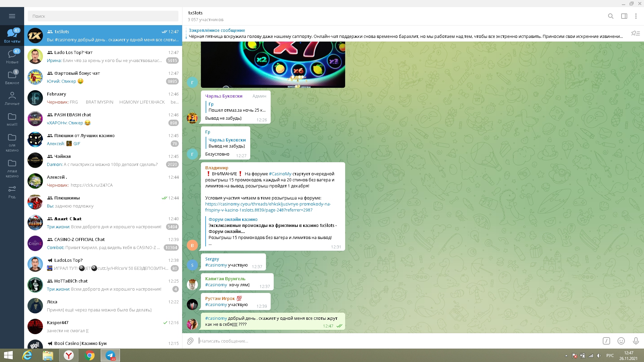The width and height of the screenshot is (644, 362).
Task: Click the #CasinoMy hashtag in Владимир's message
Action: (x=280, y=174)
